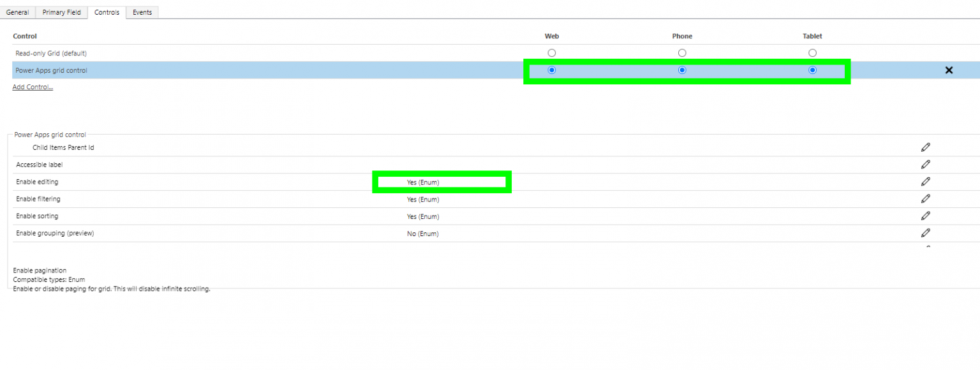Open the Events tab
This screenshot has width=980, height=370.
[142, 11]
